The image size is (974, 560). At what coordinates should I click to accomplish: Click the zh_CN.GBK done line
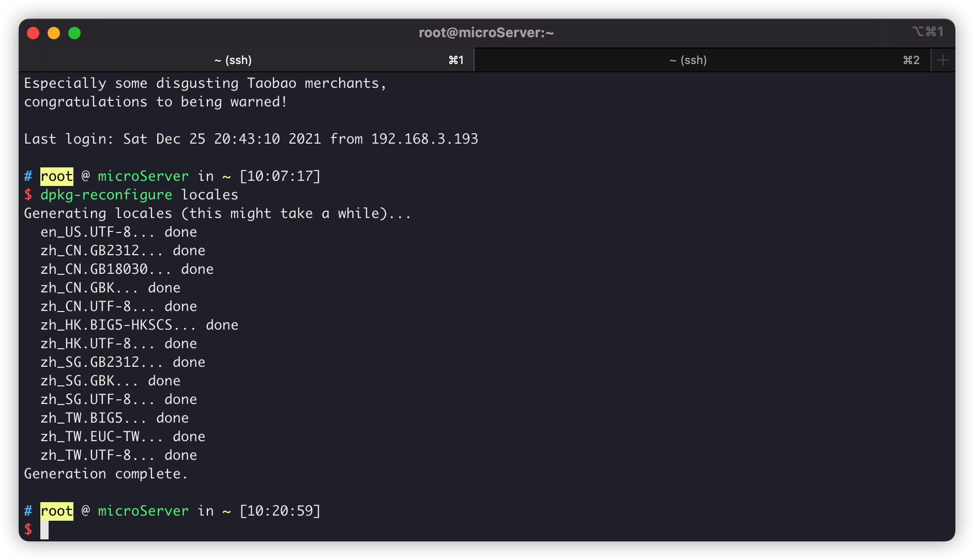point(110,288)
